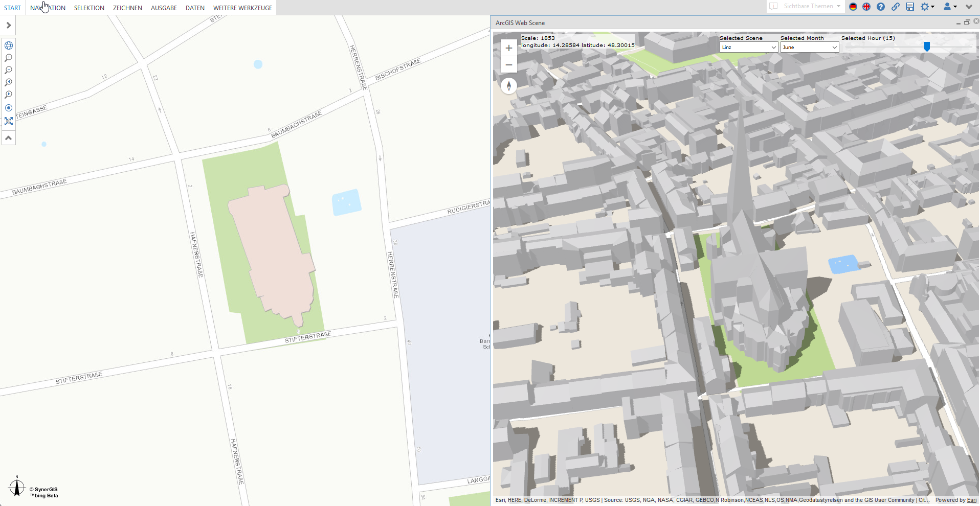Viewport: 980px width, 506px height.
Task: Collapse the left map toolbar
Action: click(9, 138)
